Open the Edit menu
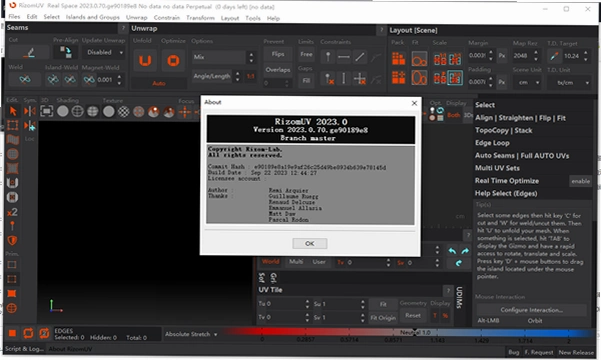This screenshot has height=360, width=601. click(32, 17)
